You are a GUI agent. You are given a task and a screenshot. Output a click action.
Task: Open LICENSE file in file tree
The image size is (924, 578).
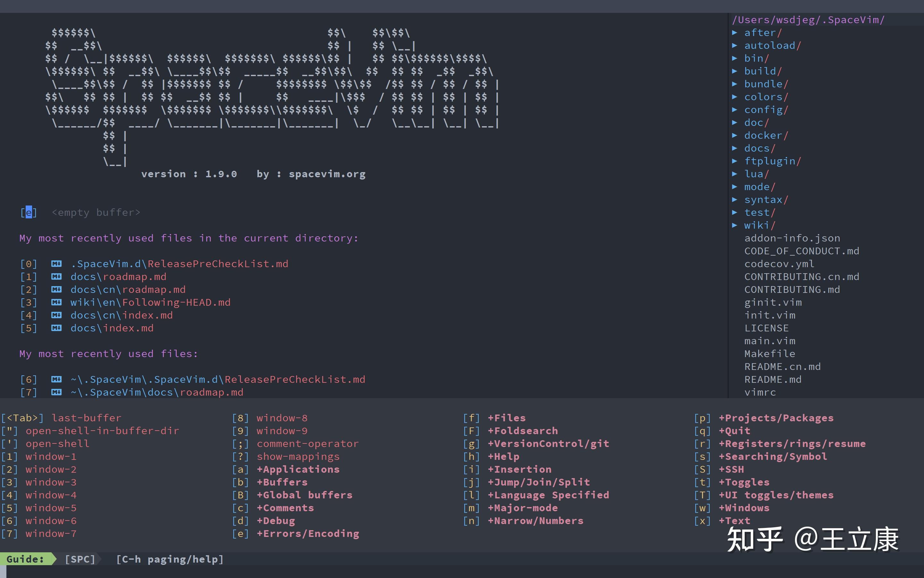point(766,328)
